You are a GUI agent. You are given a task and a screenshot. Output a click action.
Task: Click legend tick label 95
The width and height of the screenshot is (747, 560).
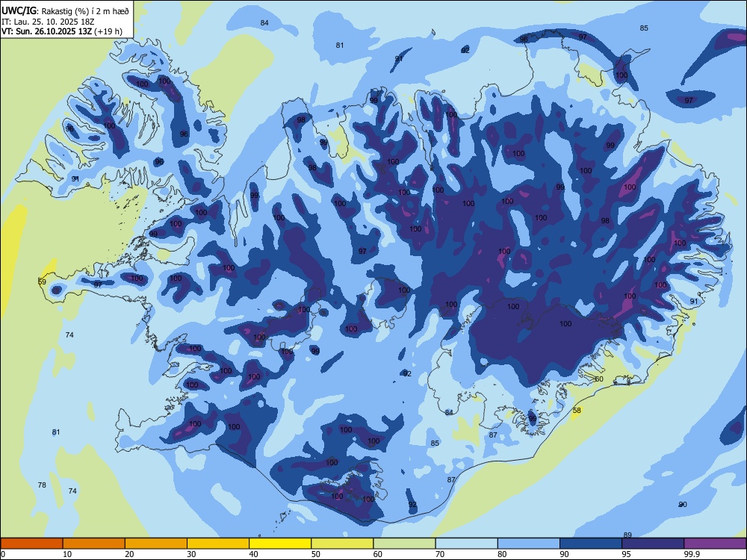point(626,554)
